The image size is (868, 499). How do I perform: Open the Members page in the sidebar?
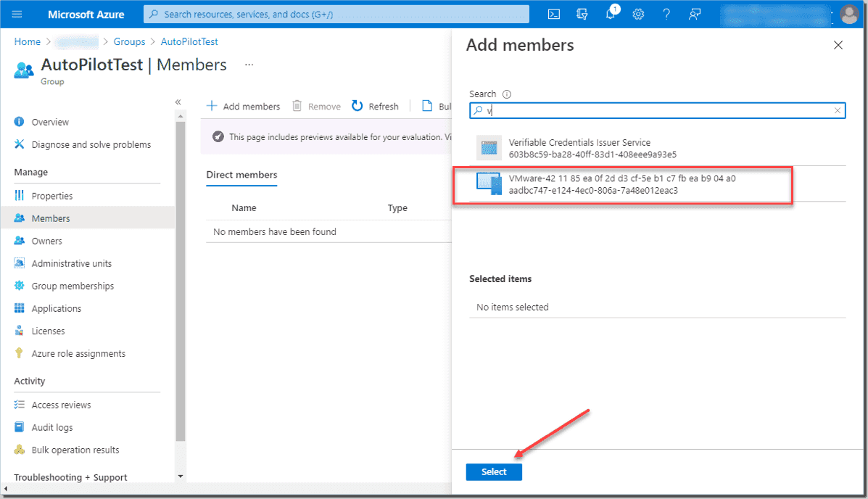(88, 218)
